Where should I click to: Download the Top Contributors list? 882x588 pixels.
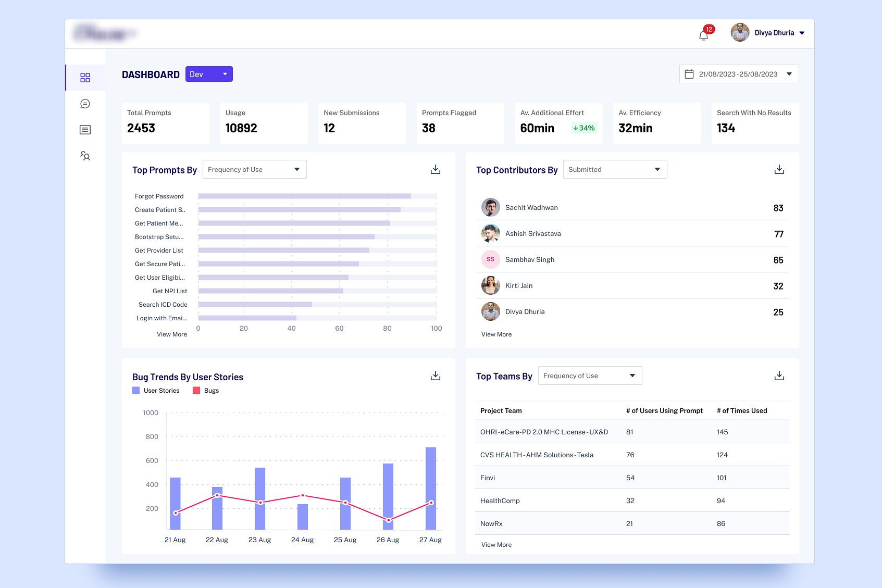click(779, 170)
